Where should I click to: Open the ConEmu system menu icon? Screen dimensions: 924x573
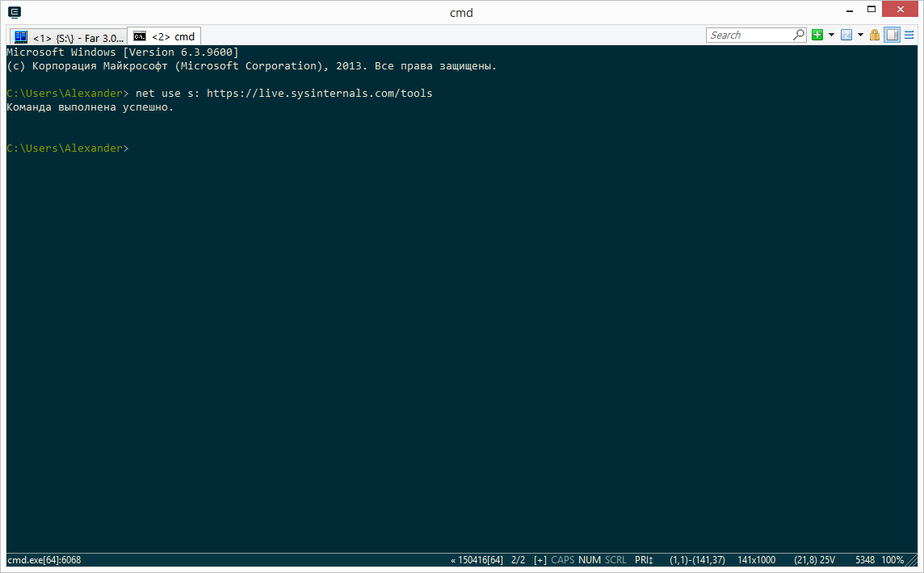(15, 12)
